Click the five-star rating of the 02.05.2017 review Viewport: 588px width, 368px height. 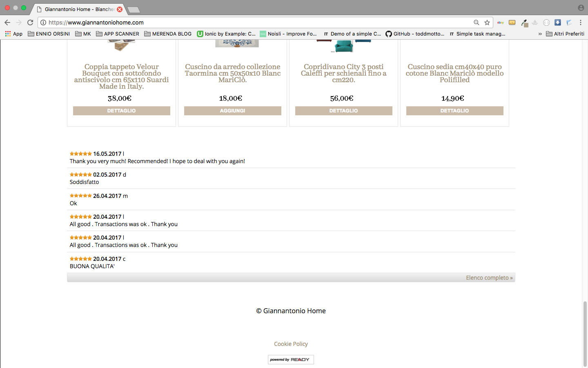(x=80, y=175)
